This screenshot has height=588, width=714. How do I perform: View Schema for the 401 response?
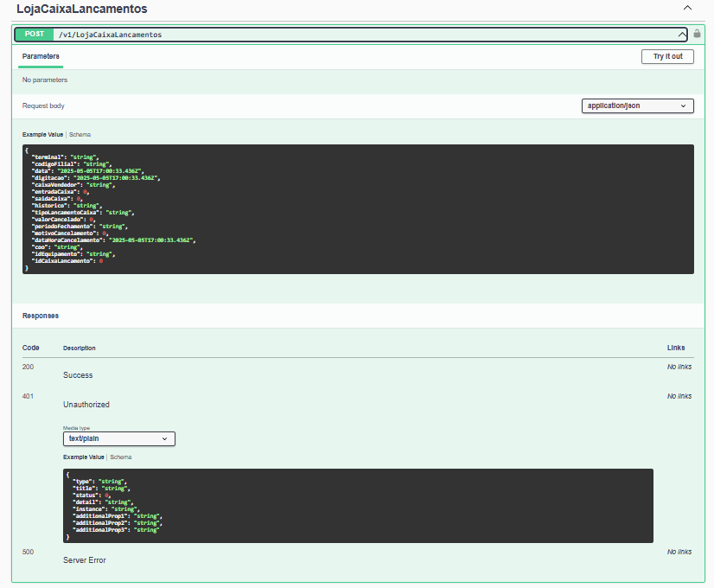click(x=121, y=457)
